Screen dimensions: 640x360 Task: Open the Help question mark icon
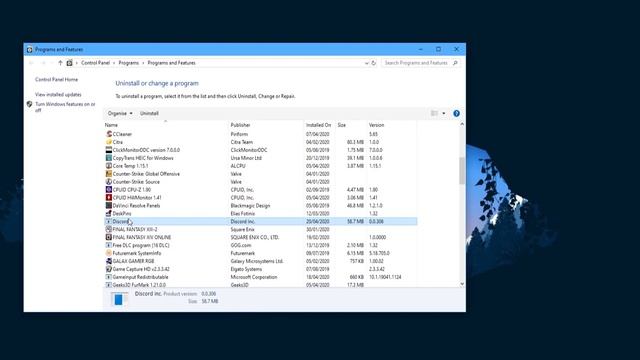456,113
